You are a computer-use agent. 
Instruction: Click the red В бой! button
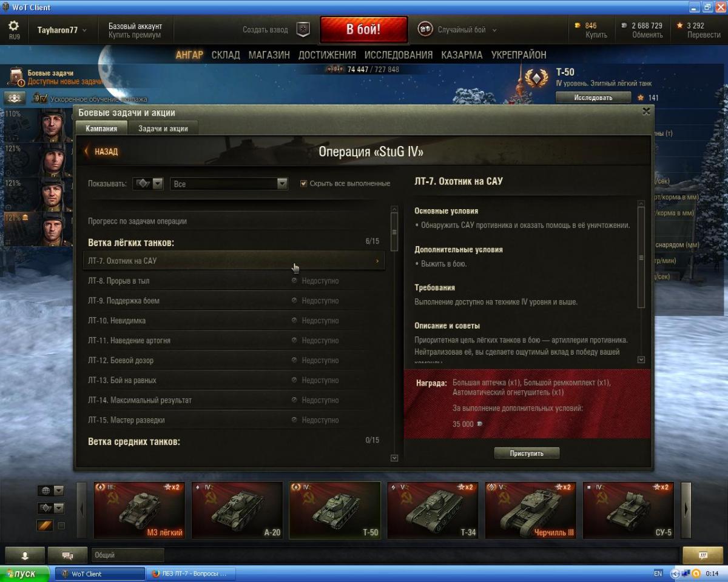pyautogui.click(x=363, y=30)
